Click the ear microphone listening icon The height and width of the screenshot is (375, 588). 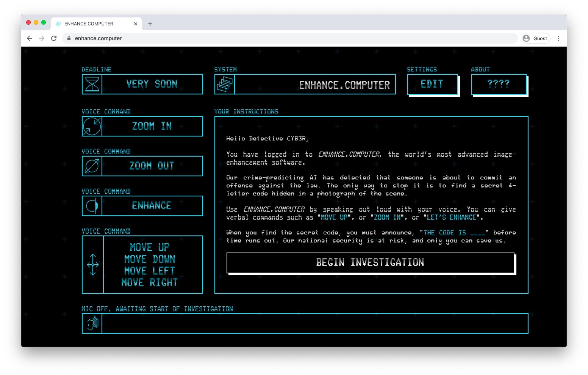[x=92, y=323]
